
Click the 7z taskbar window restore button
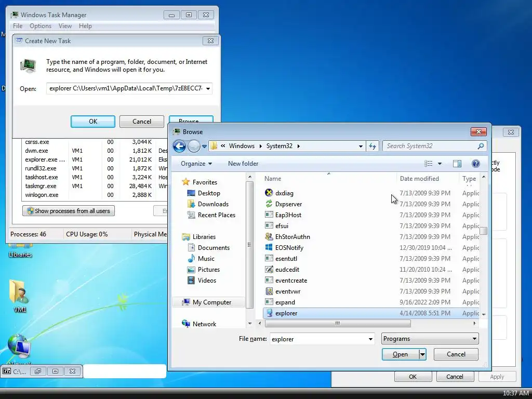(37, 371)
